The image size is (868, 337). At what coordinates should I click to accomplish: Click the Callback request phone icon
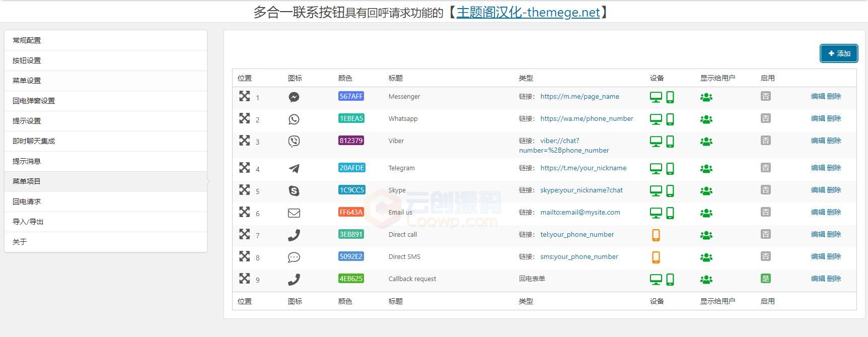294,280
